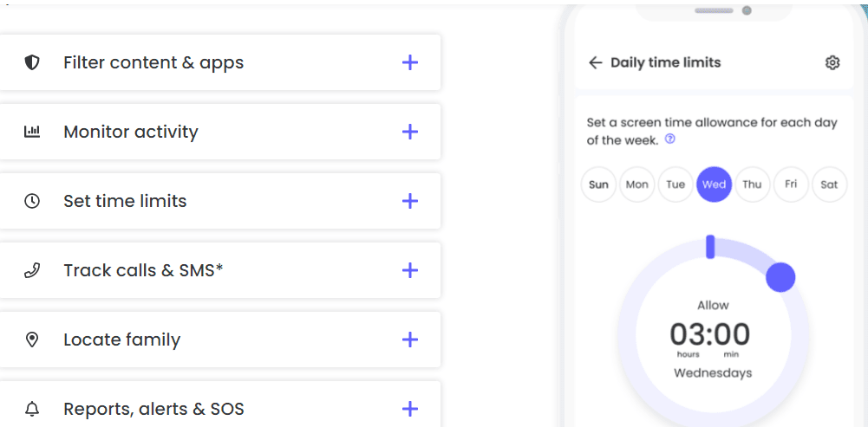The height and width of the screenshot is (427, 868).
Task: Select the Tue day button
Action: 675,184
